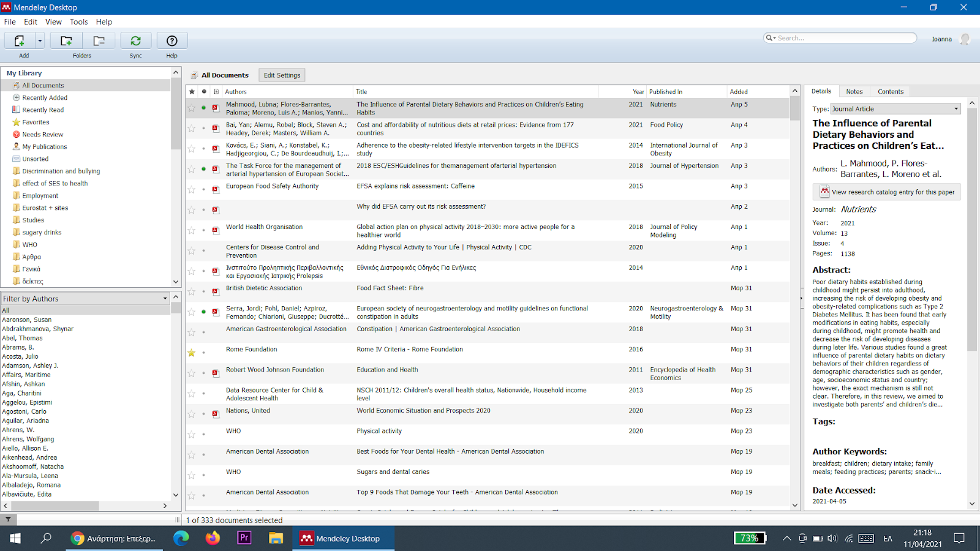Select the Physical activity WHO 2020 row title
The height and width of the screenshot is (551, 980).
379,431
